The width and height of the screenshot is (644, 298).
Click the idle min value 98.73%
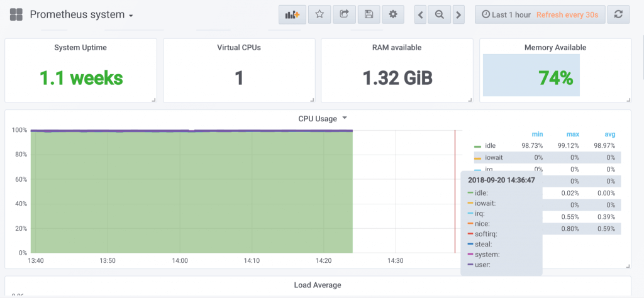tap(532, 146)
